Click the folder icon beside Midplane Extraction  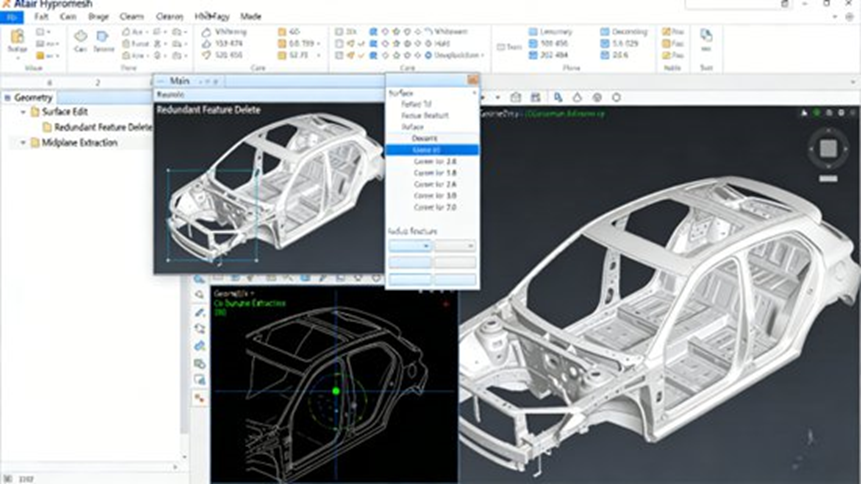34,143
